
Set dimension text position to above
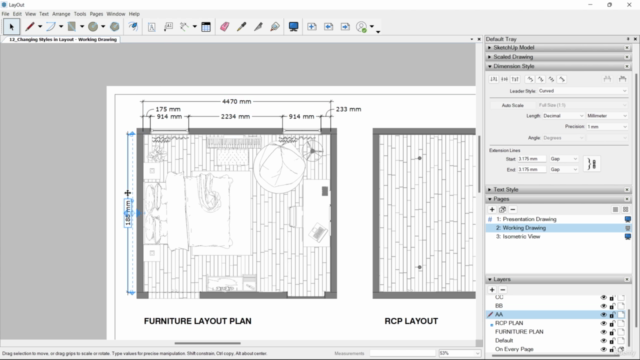click(493, 79)
